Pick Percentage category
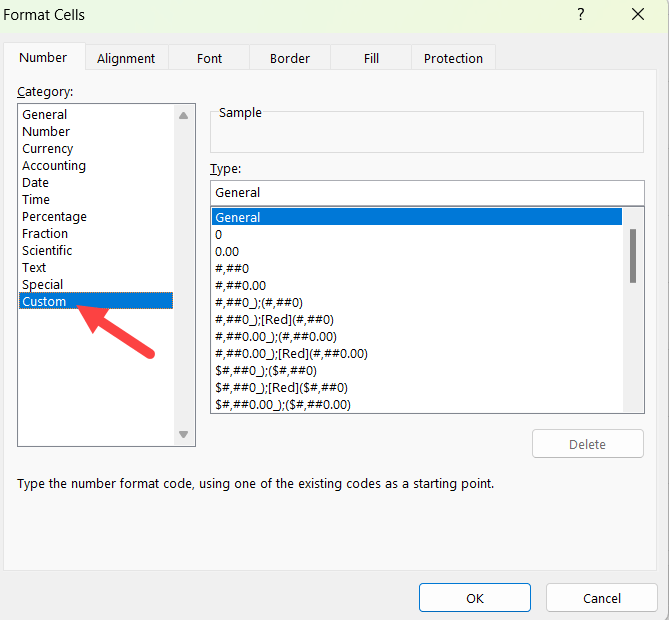Screen dimensions: 669x620 click(x=96, y=217)
